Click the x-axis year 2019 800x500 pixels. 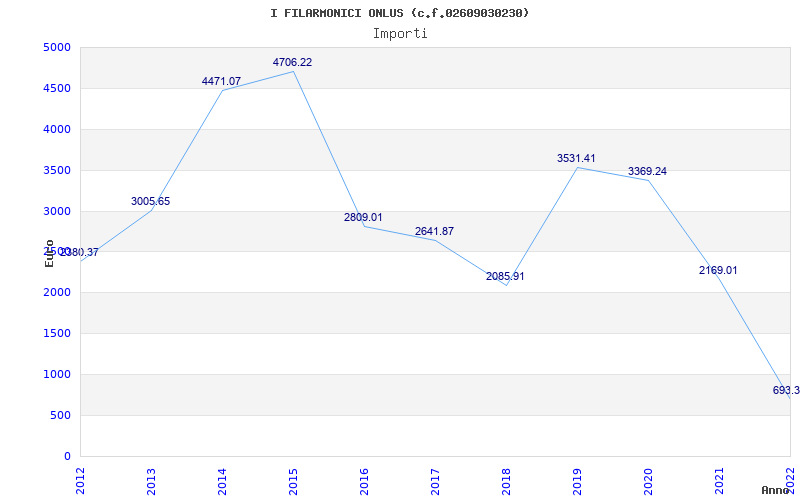(x=577, y=482)
